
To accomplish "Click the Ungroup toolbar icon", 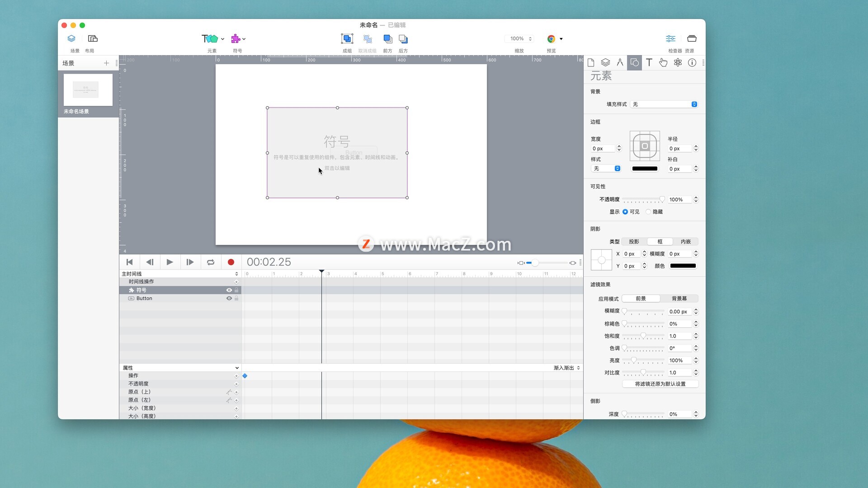I will 368,39.
